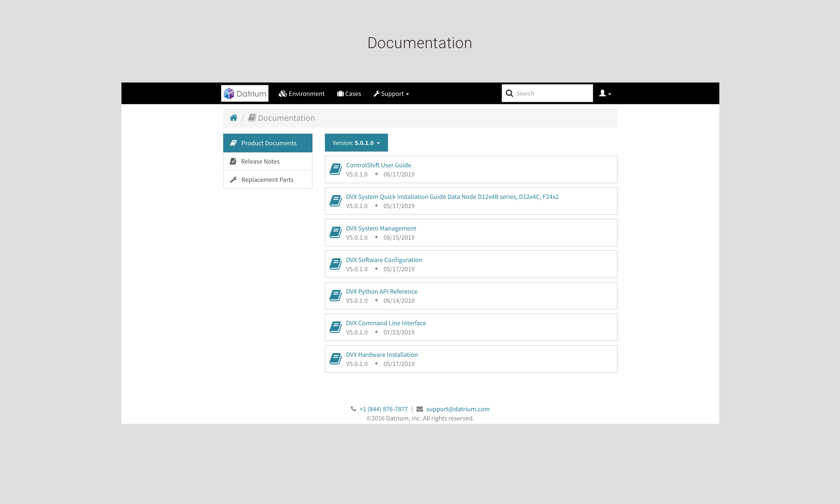Click the Documentation breadcrumb book icon
The height and width of the screenshot is (504, 840).
point(252,118)
